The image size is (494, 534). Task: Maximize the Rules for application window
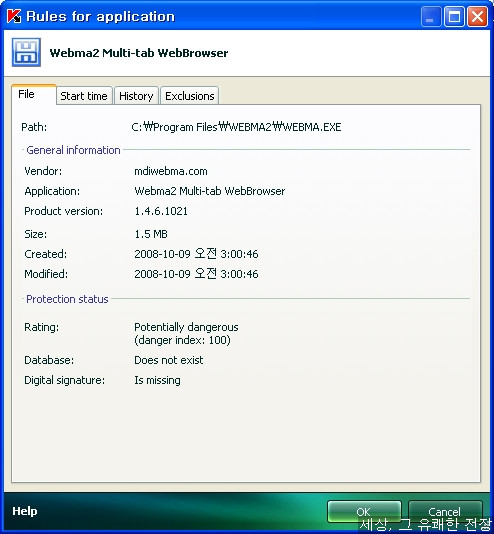(x=454, y=16)
